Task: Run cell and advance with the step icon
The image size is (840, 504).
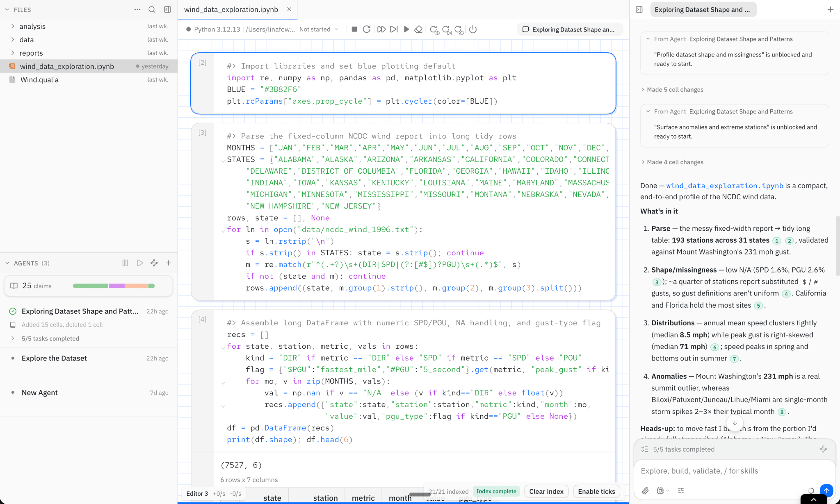Action: [x=394, y=29]
